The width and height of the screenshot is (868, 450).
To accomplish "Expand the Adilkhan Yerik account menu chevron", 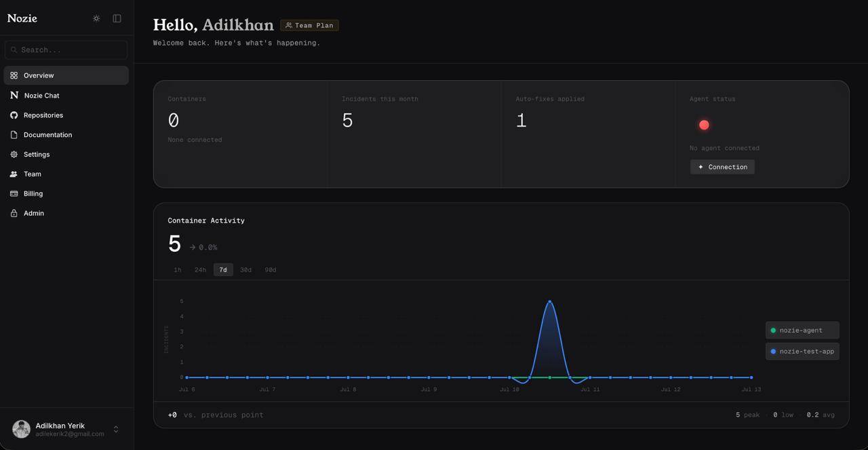I will [116, 429].
